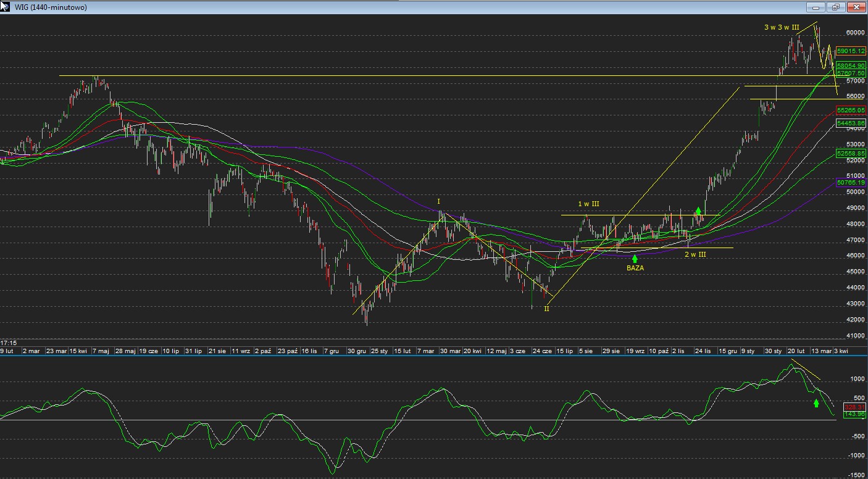
Task: Click the chart window icon beside WIG title
Action: pyautogui.click(x=5, y=6)
